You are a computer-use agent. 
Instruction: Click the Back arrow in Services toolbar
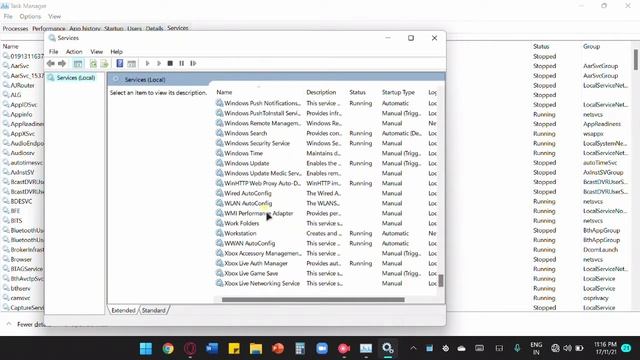(51, 63)
